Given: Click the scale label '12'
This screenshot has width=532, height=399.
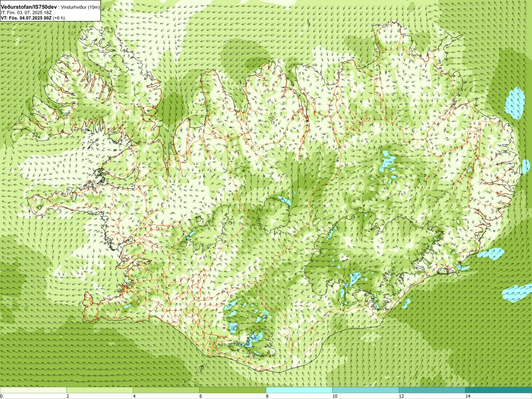Looking at the screenshot, I should (x=401, y=396).
